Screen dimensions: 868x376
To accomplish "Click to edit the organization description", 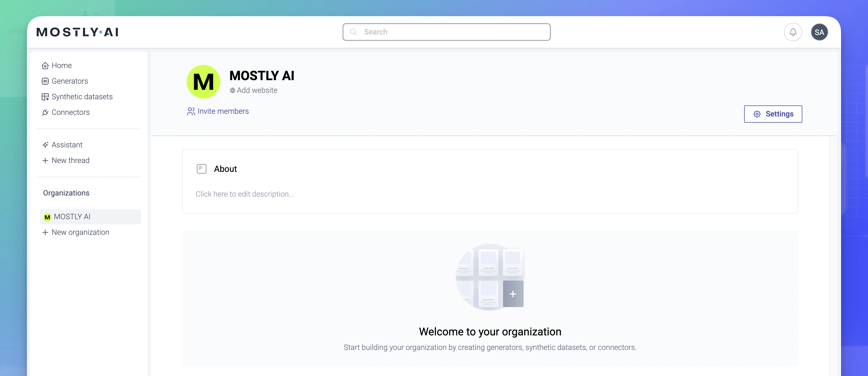I will click(x=245, y=194).
